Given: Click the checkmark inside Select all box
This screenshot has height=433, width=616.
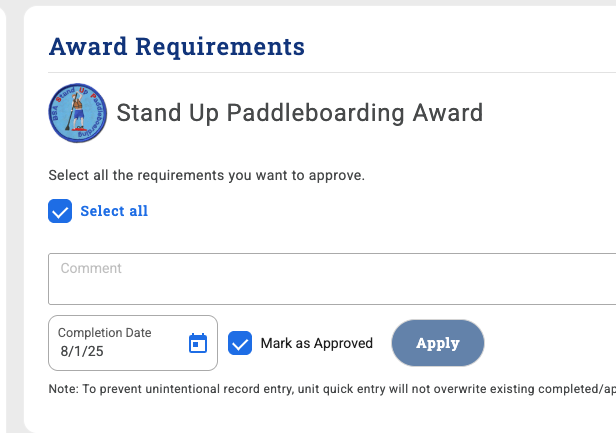Looking at the screenshot, I should click(60, 211).
